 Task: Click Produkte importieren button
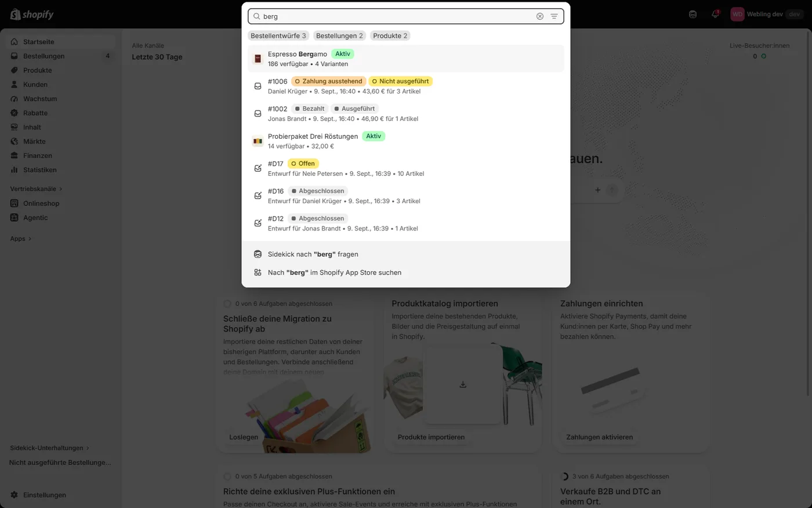click(431, 437)
